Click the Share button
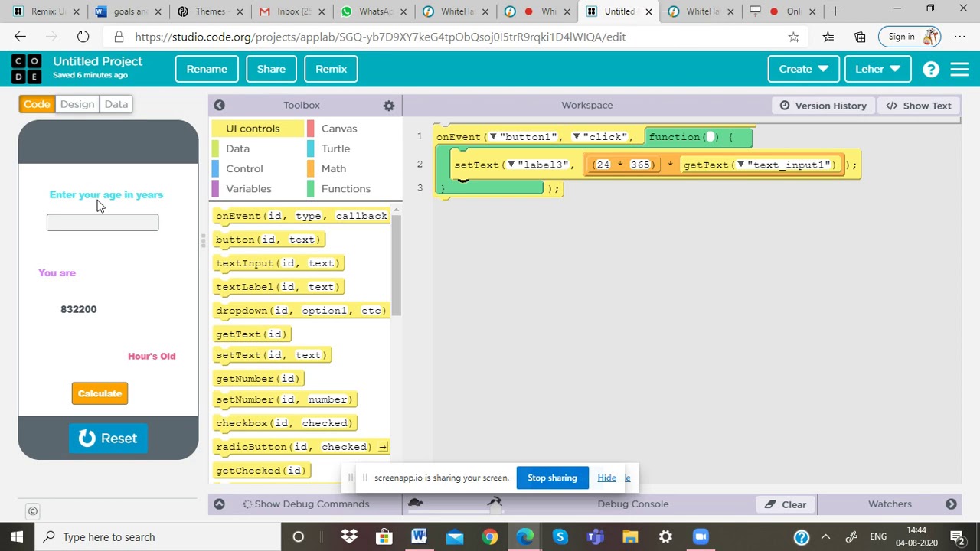Screen dimensions: 980x551 click(x=271, y=69)
